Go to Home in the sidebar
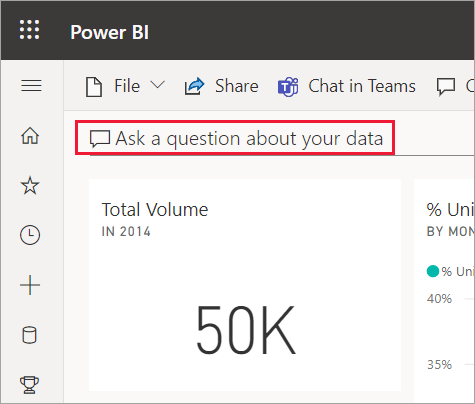 (30, 136)
